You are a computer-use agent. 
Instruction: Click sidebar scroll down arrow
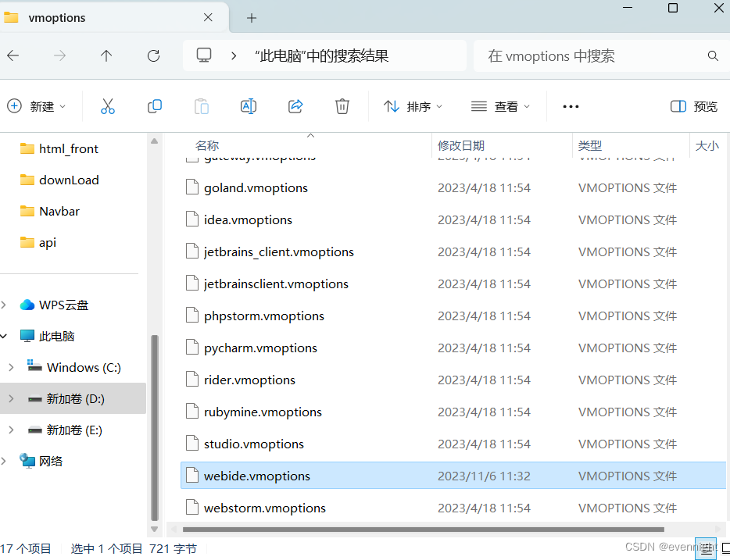coord(155,529)
